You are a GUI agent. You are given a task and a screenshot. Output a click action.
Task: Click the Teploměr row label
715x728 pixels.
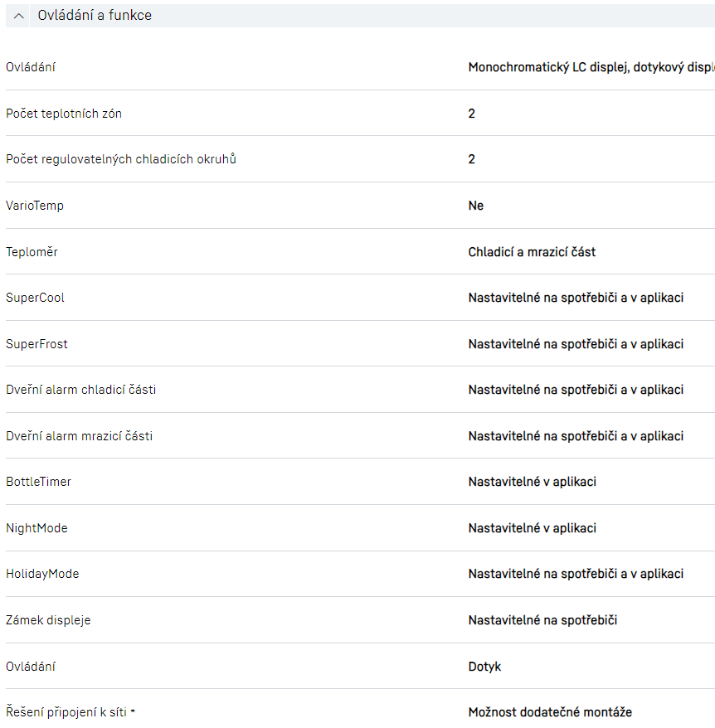coord(32,252)
